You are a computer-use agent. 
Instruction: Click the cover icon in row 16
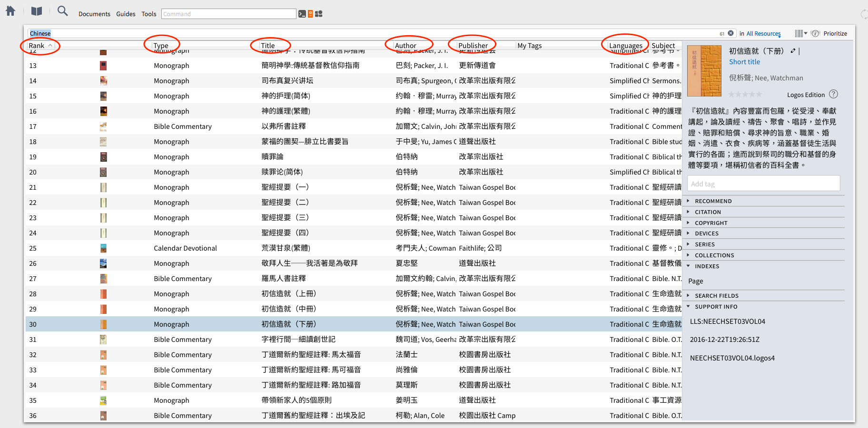pyautogui.click(x=103, y=111)
